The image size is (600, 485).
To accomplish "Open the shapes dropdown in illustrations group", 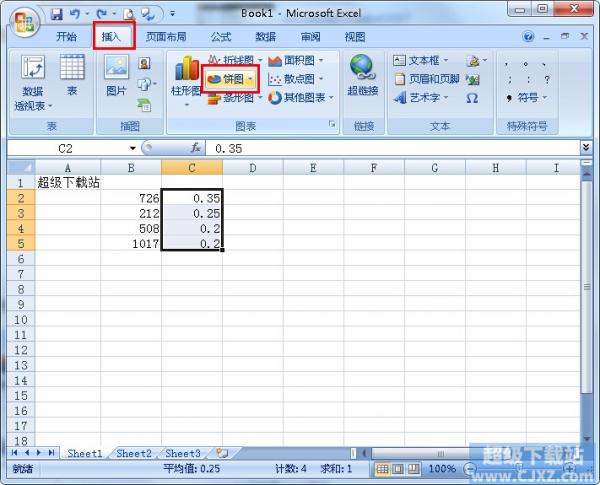I will tap(147, 83).
